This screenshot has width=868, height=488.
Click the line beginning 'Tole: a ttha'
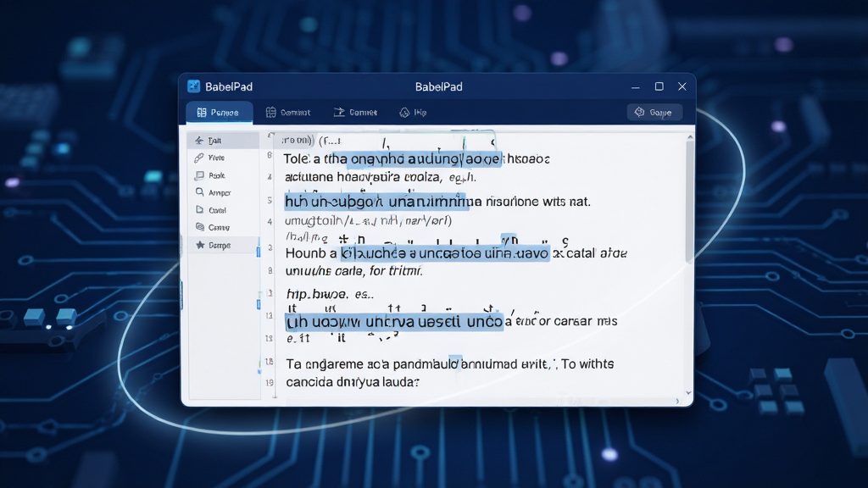click(416, 159)
